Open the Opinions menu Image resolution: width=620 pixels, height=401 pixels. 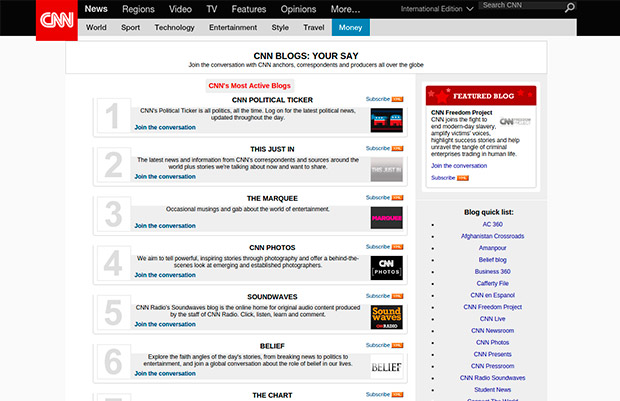[298, 9]
